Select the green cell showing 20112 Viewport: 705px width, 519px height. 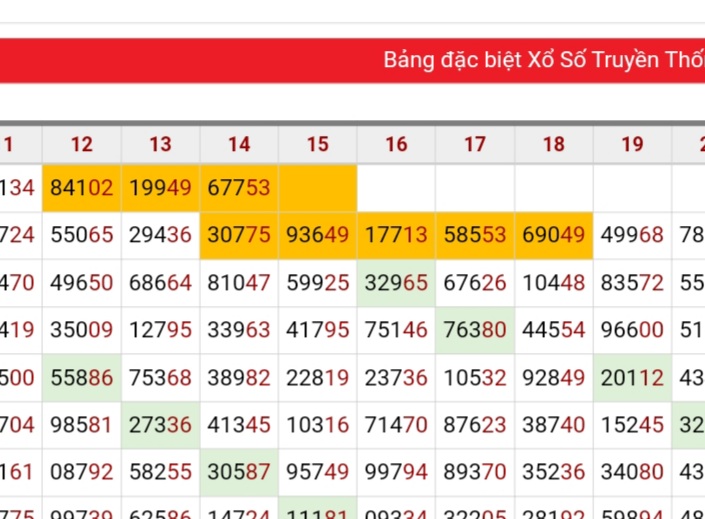tap(632, 378)
